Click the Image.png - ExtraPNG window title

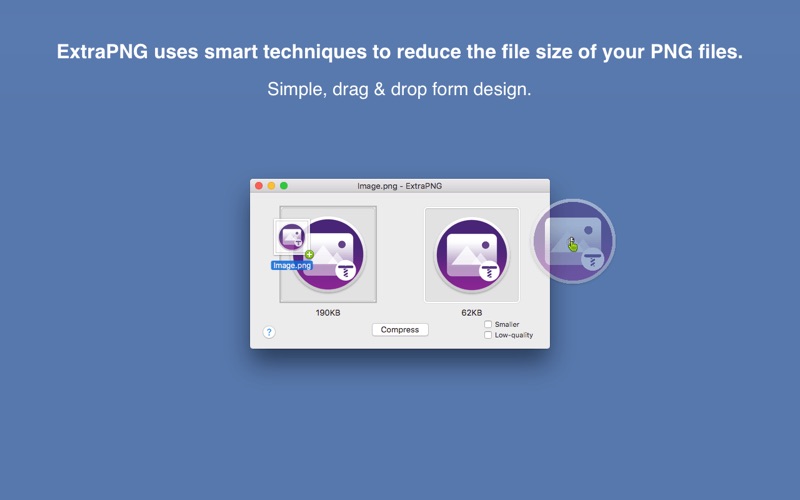point(399,186)
